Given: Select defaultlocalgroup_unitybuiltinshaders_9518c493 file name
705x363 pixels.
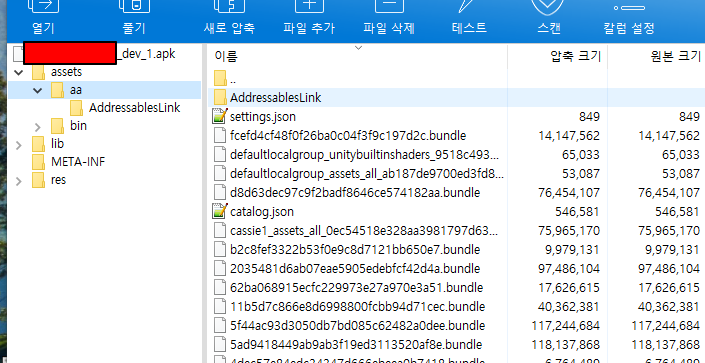Looking at the screenshot, I should coord(364,154).
